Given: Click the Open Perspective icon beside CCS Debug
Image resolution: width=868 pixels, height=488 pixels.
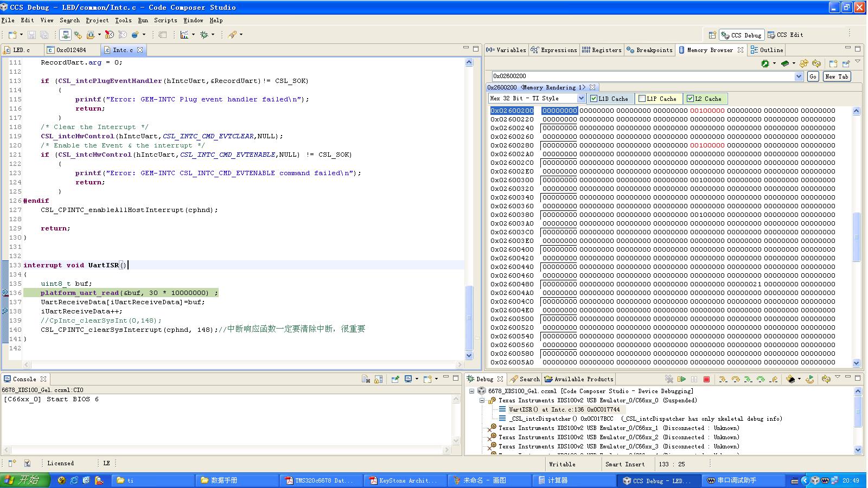Looking at the screenshot, I should tap(712, 35).
